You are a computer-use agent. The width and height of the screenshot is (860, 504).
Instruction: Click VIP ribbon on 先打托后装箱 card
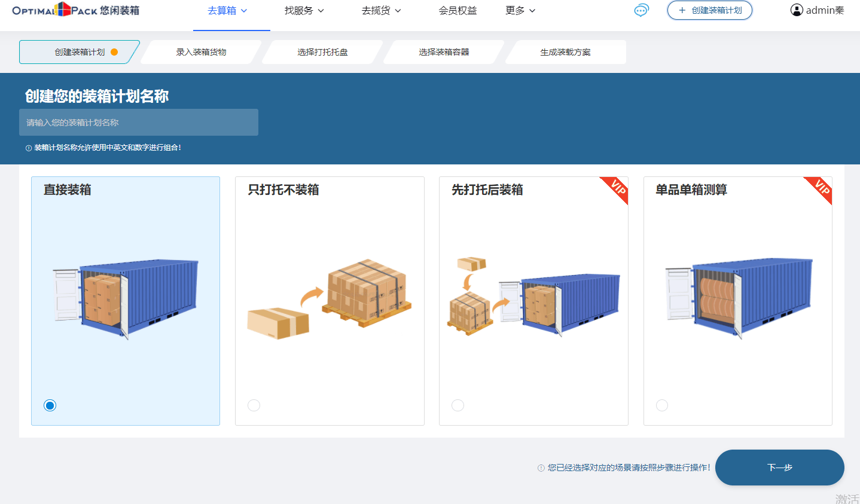(617, 188)
